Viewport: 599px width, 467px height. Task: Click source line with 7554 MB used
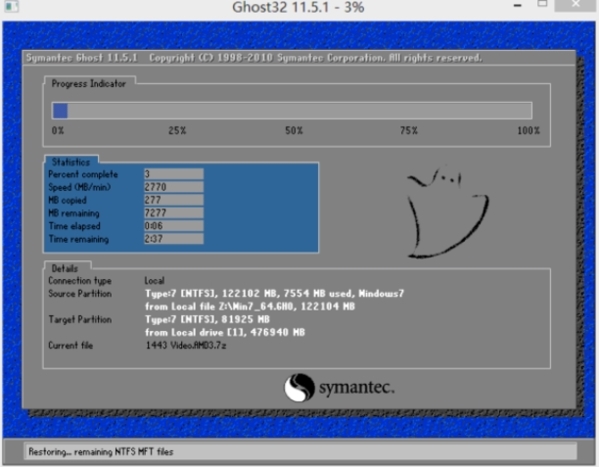[x=274, y=293]
